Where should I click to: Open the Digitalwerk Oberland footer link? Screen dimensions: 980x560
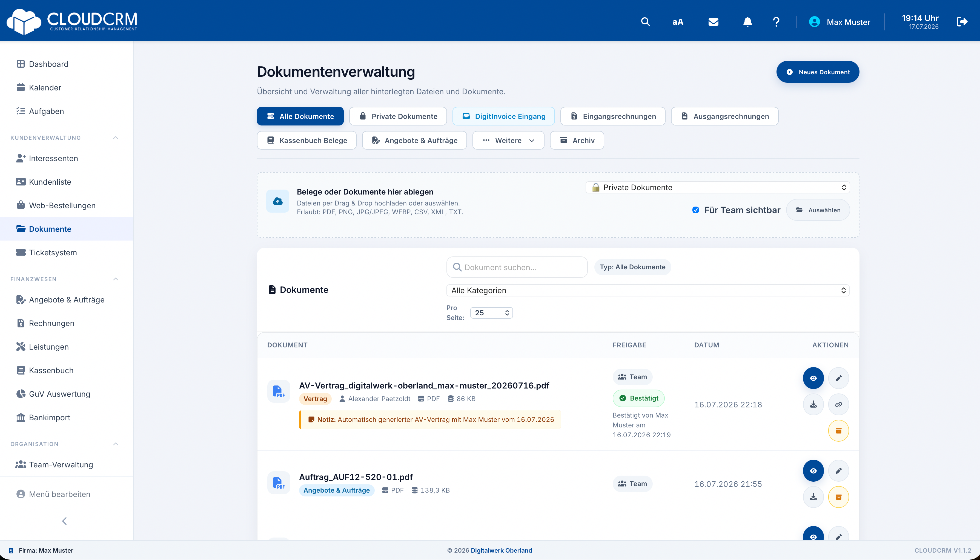501,550
